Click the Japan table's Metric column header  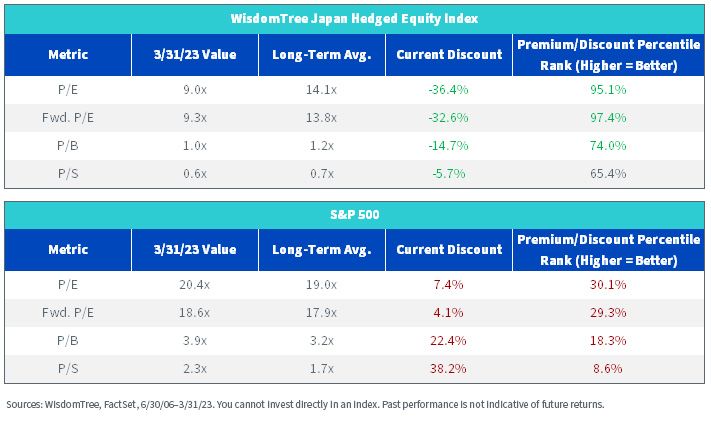[x=68, y=54]
